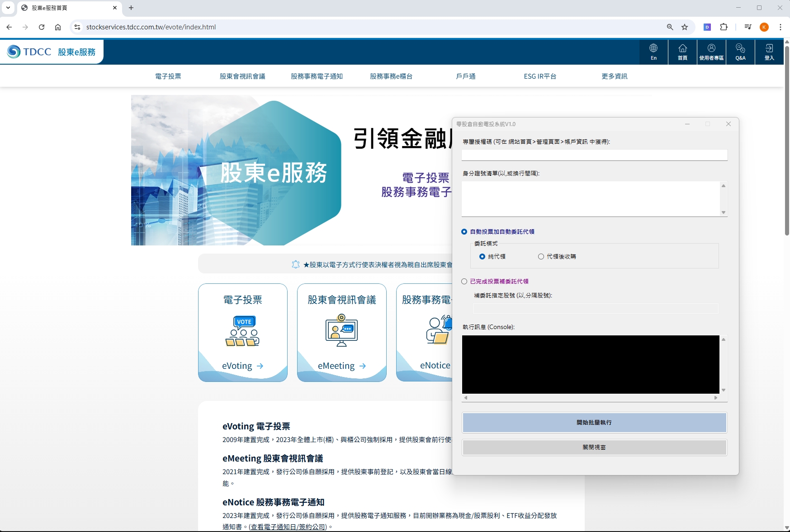
Task: Click the 專屬授權碼 input field
Action: [x=594, y=155]
